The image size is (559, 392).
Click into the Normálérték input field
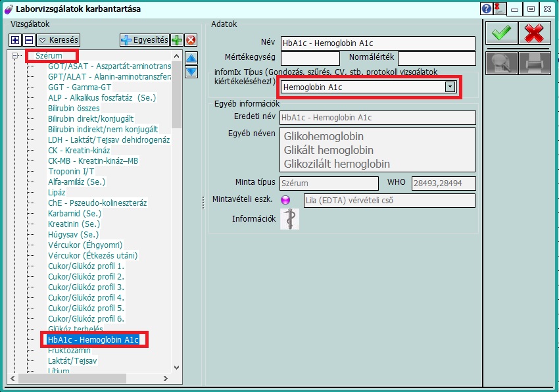pos(436,59)
